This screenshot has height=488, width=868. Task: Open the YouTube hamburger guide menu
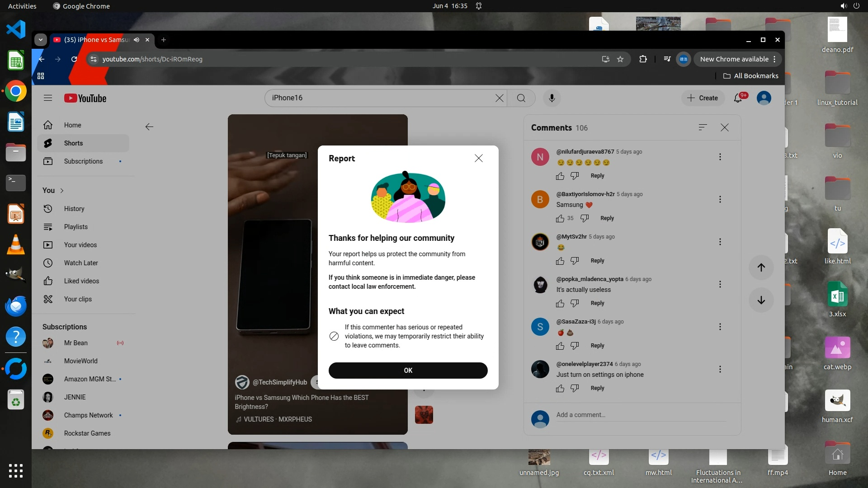click(x=48, y=98)
